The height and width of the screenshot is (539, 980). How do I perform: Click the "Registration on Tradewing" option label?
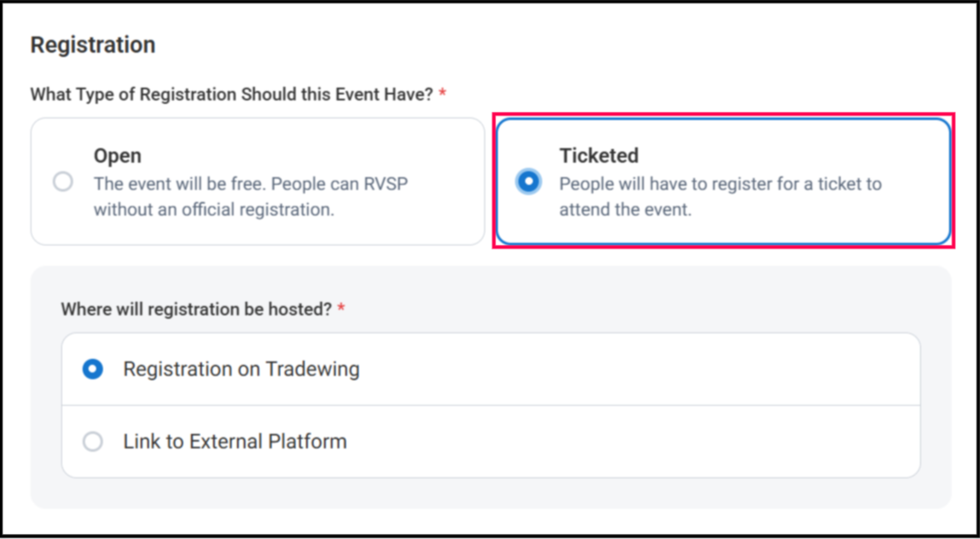point(241,369)
